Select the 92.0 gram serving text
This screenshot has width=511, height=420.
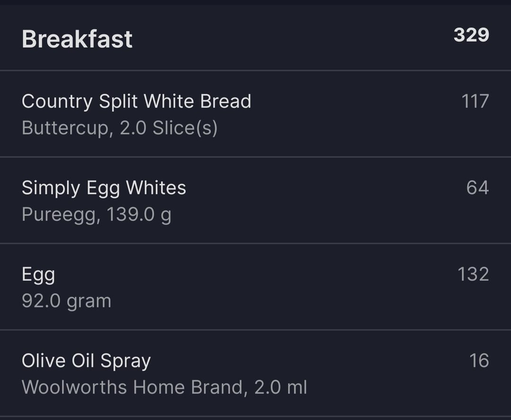click(67, 301)
